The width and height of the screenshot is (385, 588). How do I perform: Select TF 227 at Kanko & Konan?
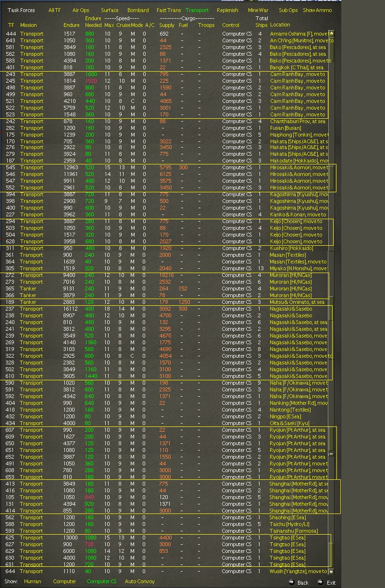167,214
